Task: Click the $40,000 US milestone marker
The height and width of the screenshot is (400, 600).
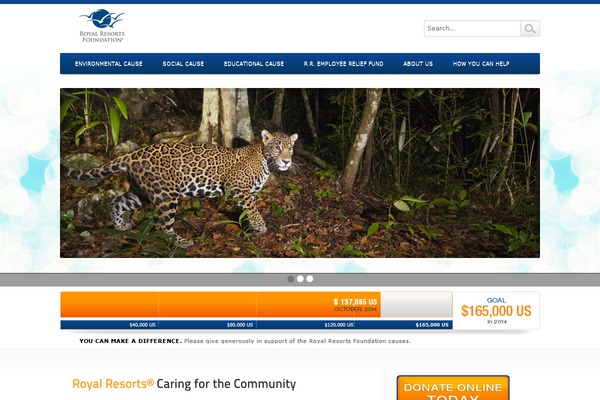Action: click(142, 325)
